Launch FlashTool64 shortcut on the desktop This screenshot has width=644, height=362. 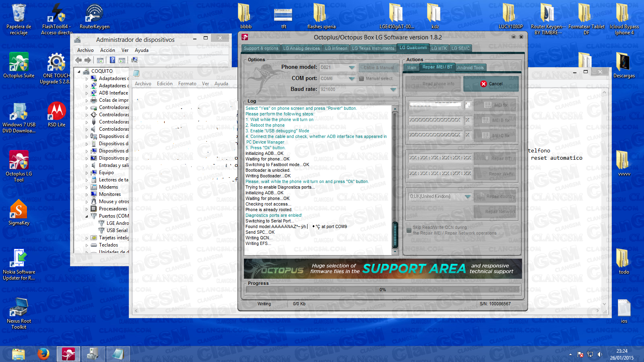[56, 19]
